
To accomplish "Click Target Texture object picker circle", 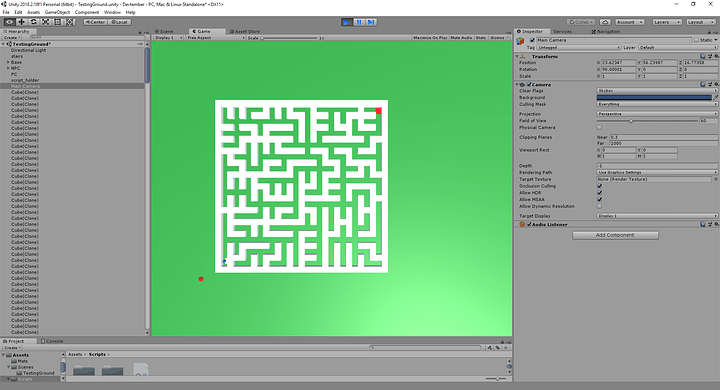I will [x=716, y=179].
